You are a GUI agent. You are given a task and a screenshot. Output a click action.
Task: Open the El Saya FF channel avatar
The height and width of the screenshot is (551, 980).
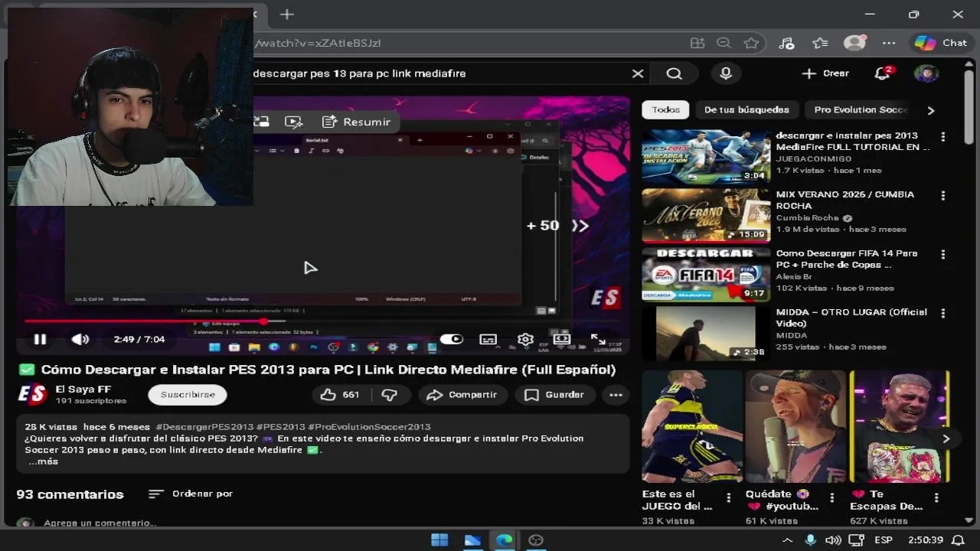[x=32, y=395]
